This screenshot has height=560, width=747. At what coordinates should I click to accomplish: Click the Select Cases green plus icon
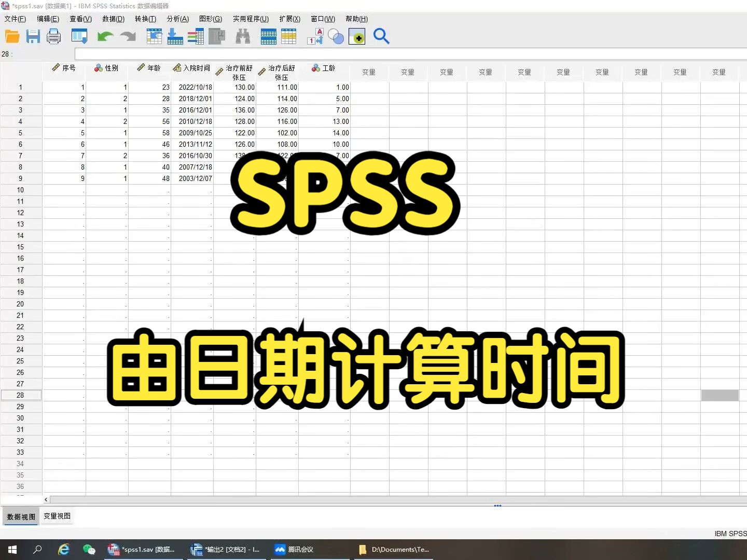[x=357, y=36]
